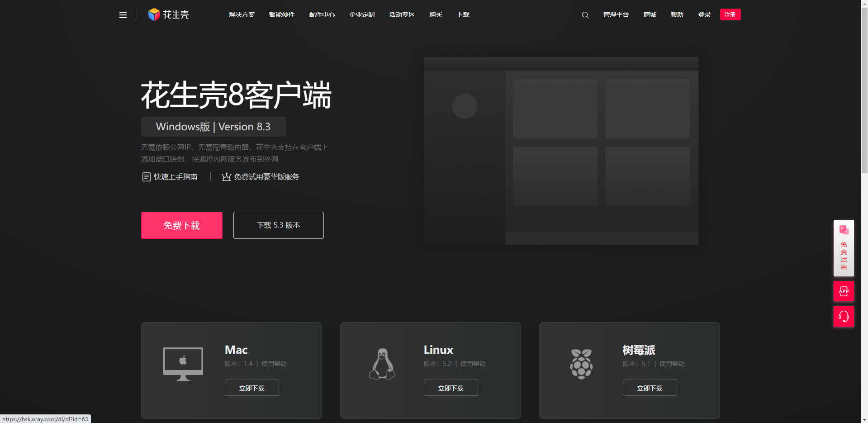The image size is (868, 423).
Task: Click the 免费下载 button
Action: [181, 225]
